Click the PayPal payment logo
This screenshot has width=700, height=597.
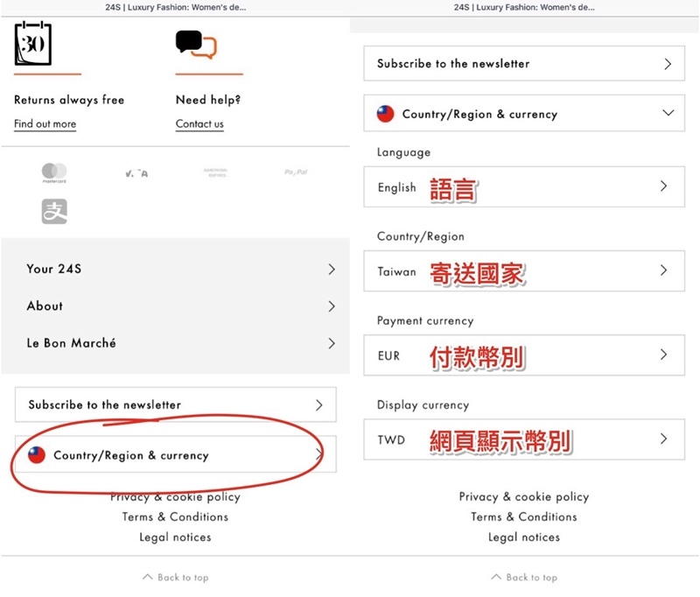pos(296,172)
